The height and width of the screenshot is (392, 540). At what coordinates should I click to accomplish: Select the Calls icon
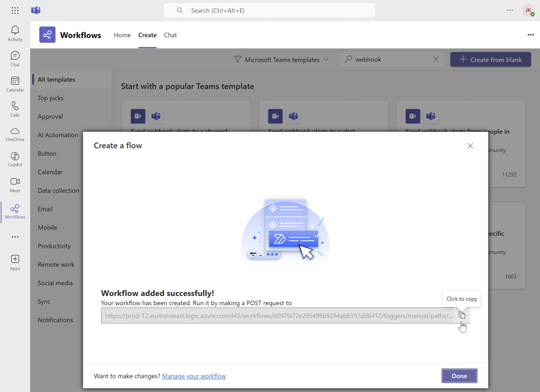click(x=15, y=109)
